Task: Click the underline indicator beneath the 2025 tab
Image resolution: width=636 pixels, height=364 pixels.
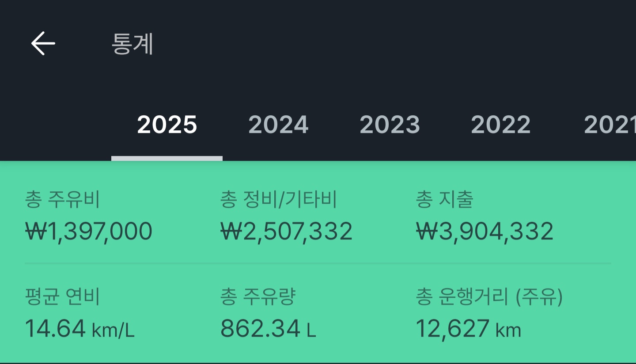Action: 167,158
